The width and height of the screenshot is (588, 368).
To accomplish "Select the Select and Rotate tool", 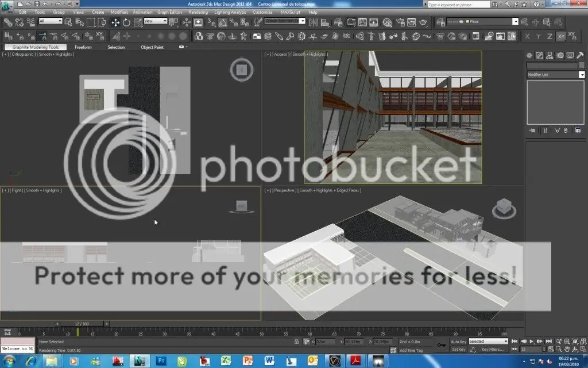I will 126,22.
